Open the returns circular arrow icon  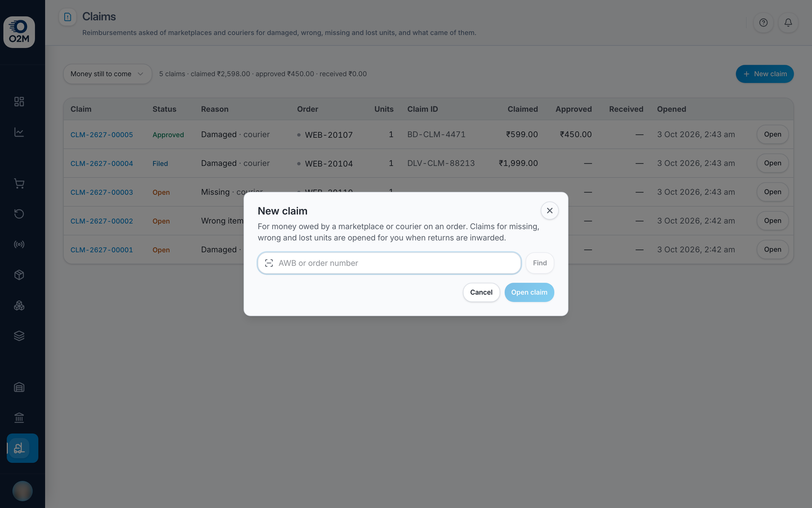click(19, 214)
